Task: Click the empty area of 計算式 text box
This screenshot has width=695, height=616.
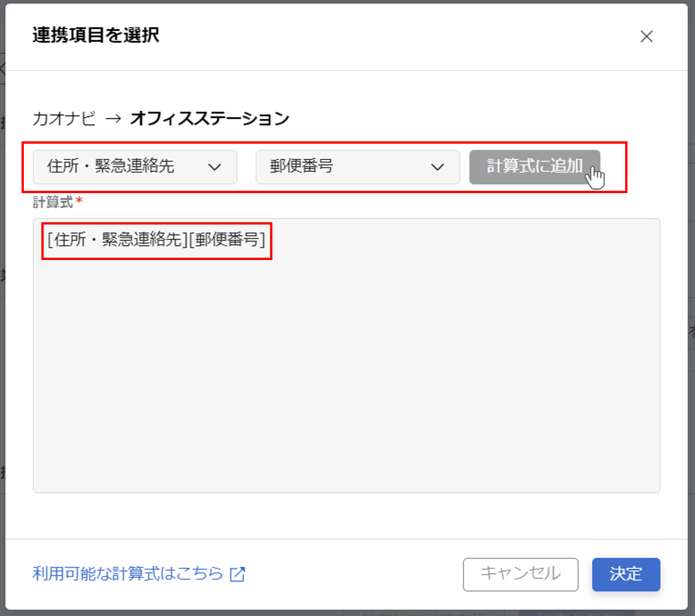Action: pyautogui.click(x=346, y=378)
